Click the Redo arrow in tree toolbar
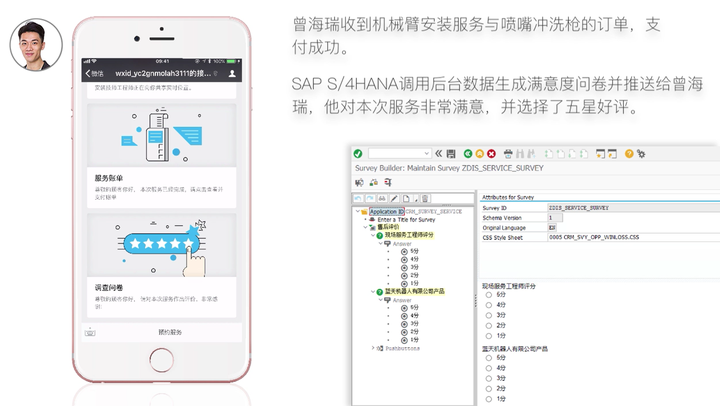This screenshot has height=406, width=720. (x=370, y=198)
